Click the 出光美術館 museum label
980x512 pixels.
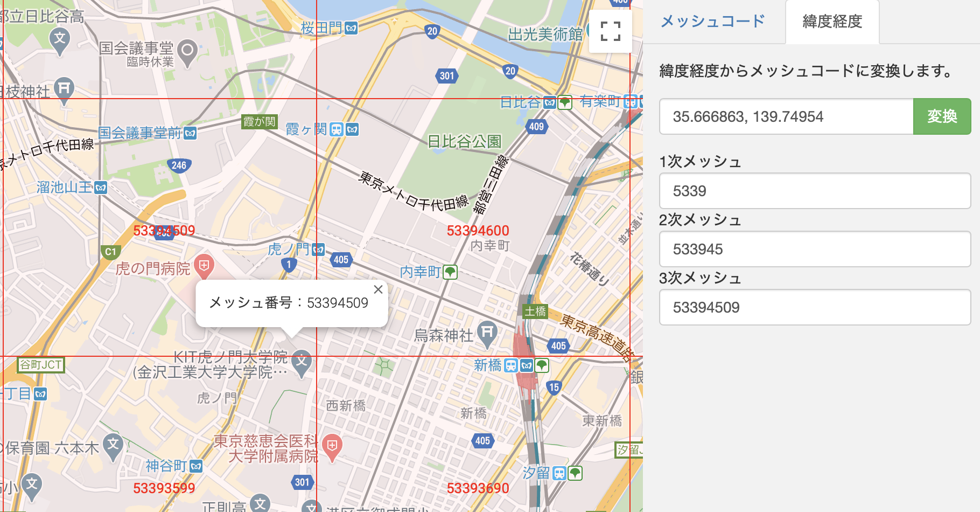coord(545,34)
